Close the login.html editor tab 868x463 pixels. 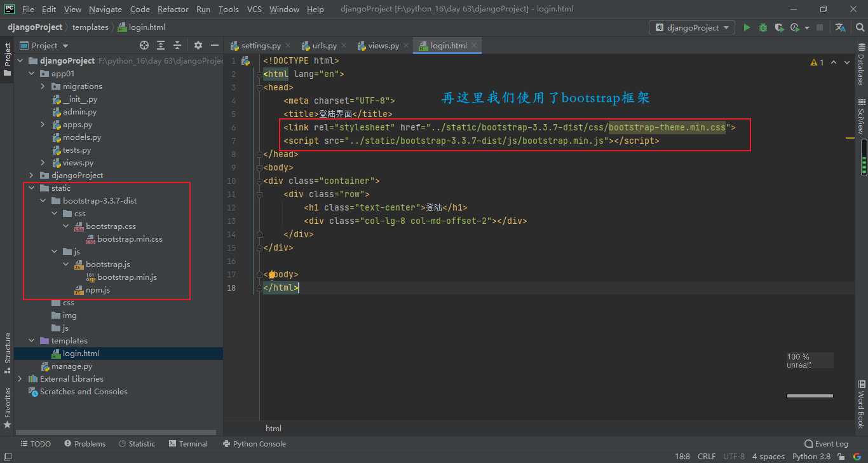pos(474,45)
